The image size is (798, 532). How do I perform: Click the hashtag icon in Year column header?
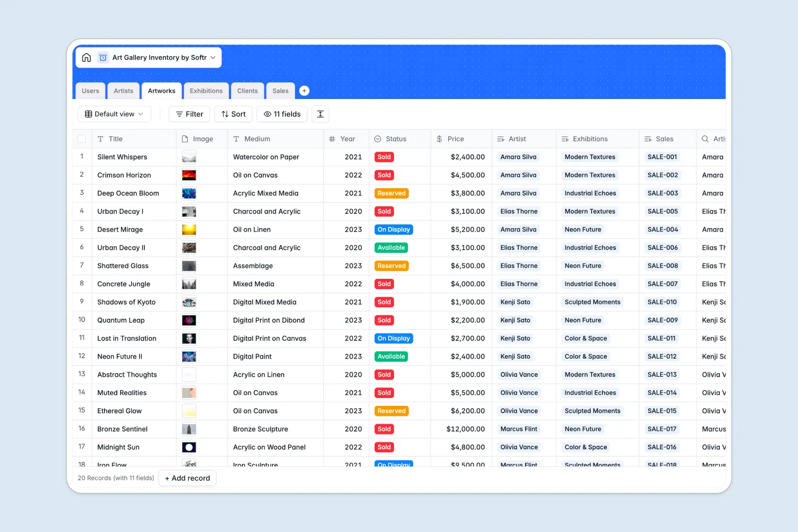click(331, 138)
